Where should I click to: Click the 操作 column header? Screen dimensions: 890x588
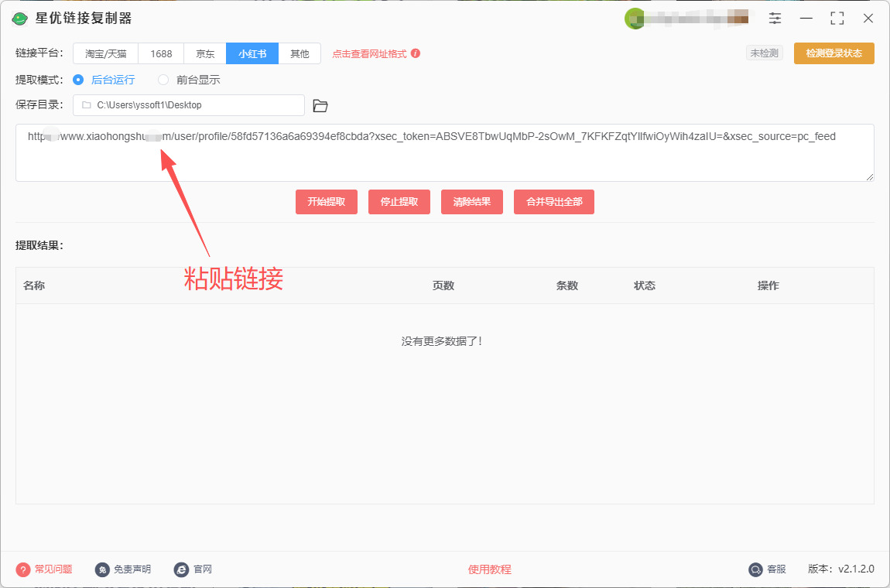(768, 285)
